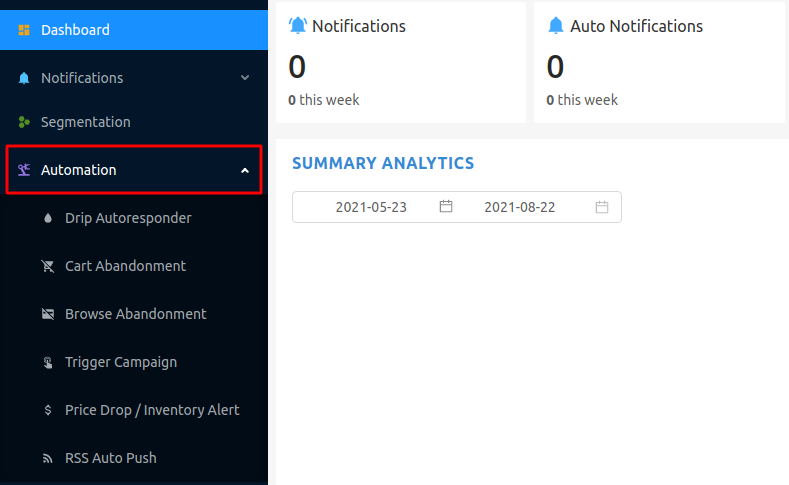Viewport: 789px width, 485px height.
Task: Click "0 this week" under Notifications
Action: pos(324,100)
